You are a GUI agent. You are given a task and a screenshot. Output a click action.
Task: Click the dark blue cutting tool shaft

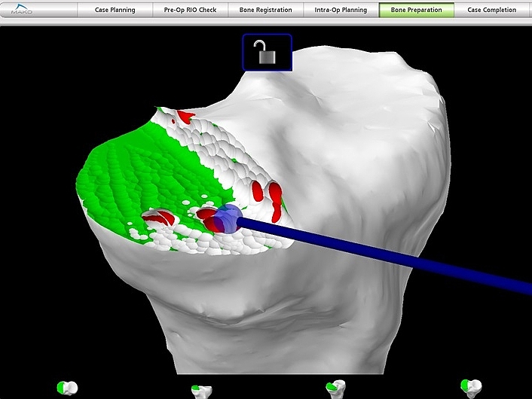392,254
